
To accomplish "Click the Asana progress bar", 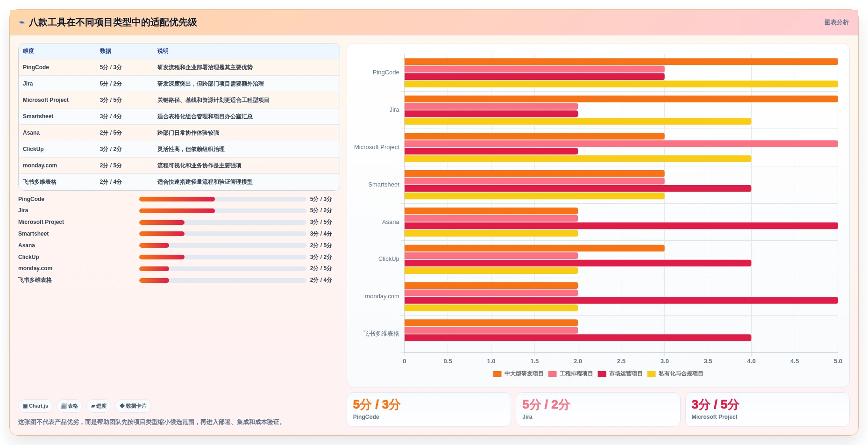I will pyautogui.click(x=223, y=245).
